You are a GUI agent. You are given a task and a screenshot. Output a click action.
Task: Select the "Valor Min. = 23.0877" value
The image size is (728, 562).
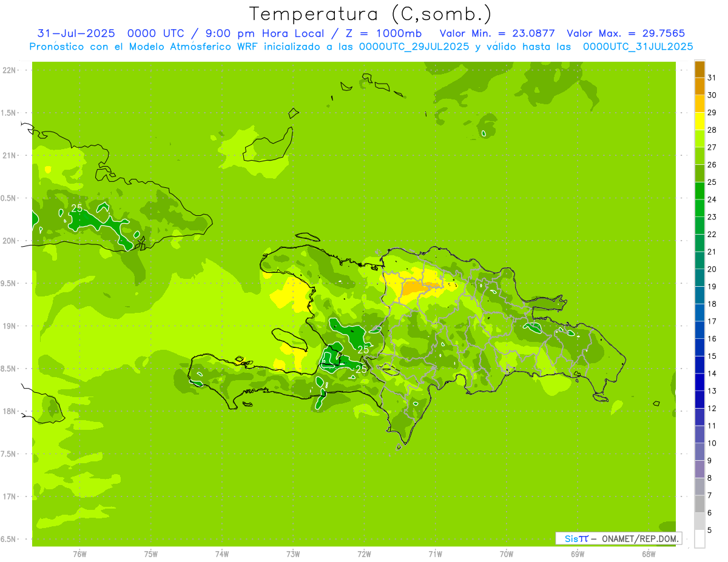(x=497, y=33)
